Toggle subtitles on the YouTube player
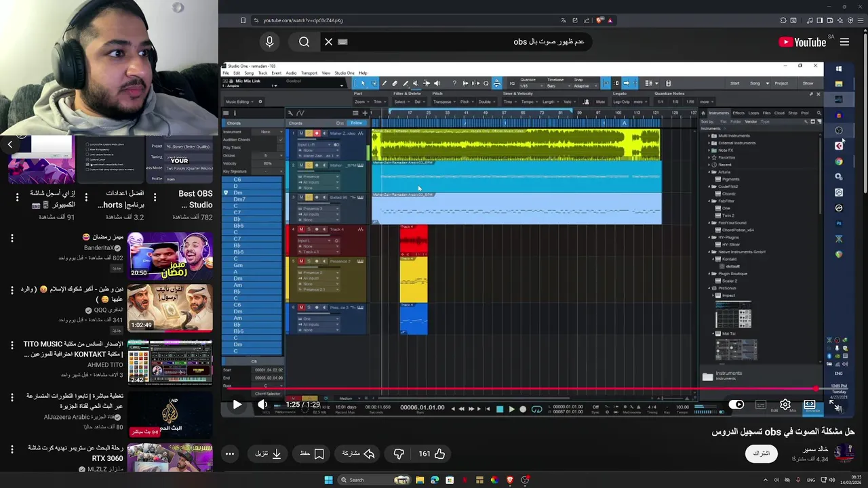The image size is (868, 488). click(761, 405)
